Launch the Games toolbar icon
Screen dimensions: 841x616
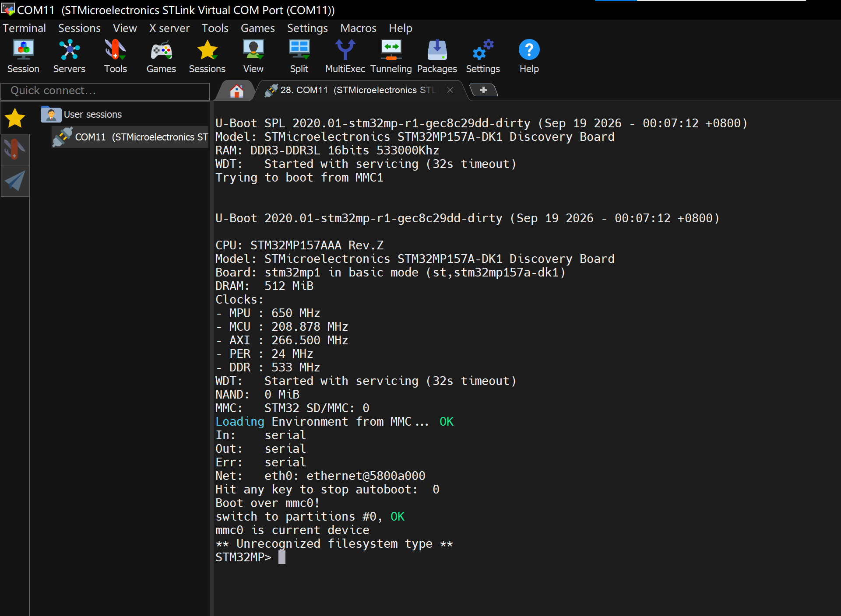click(x=161, y=56)
